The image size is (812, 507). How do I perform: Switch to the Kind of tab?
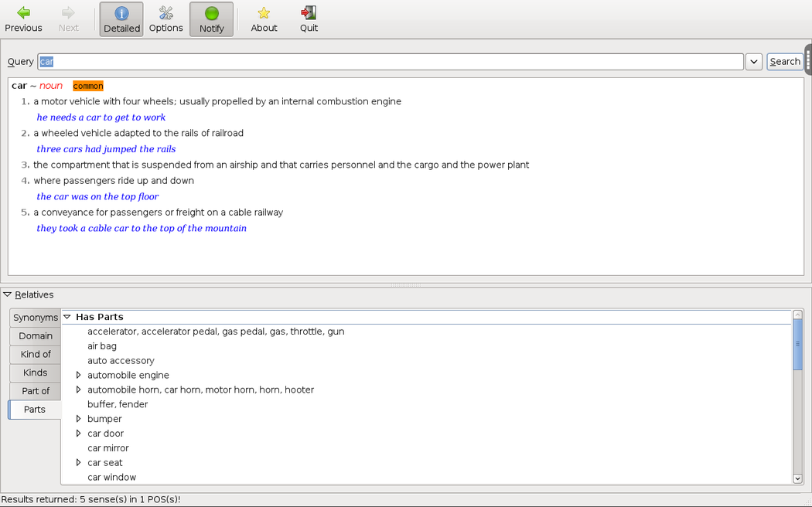pyautogui.click(x=36, y=354)
